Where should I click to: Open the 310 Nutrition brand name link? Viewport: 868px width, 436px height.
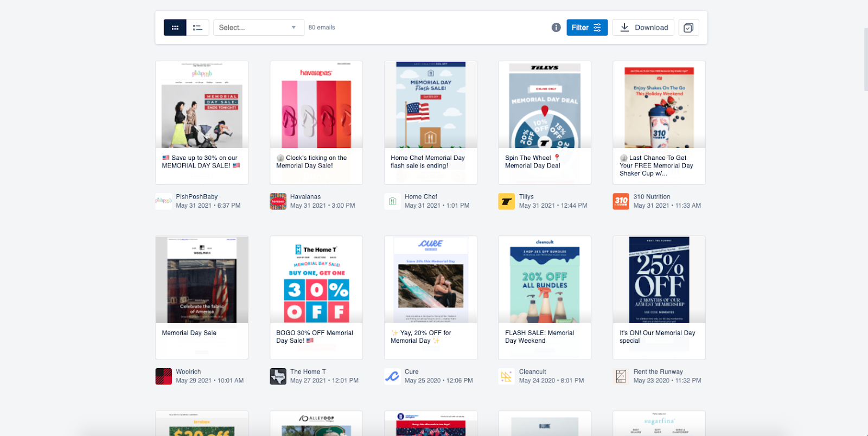click(x=652, y=197)
